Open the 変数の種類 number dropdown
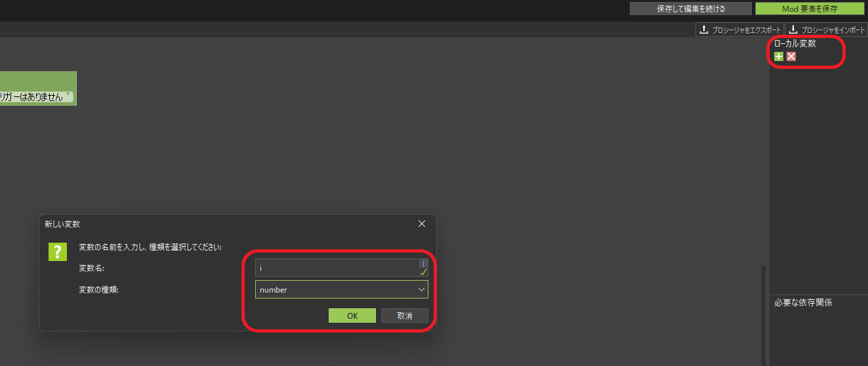The width and height of the screenshot is (868, 366). coord(341,289)
